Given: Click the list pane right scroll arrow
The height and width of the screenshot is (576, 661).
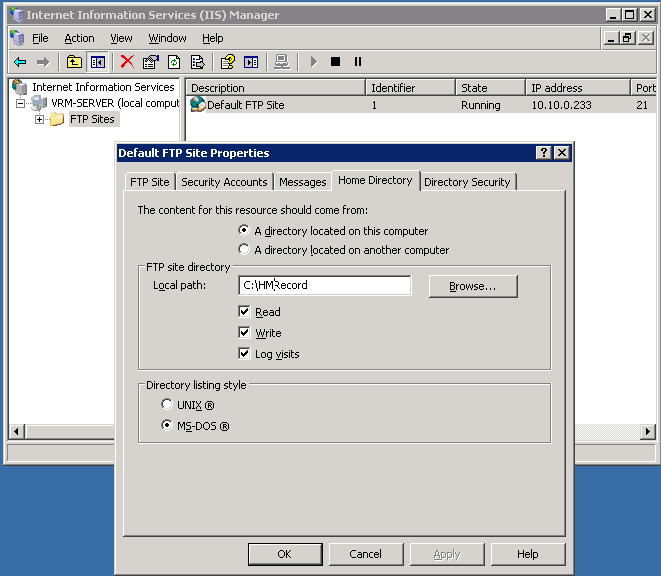Looking at the screenshot, I should click(x=648, y=431).
